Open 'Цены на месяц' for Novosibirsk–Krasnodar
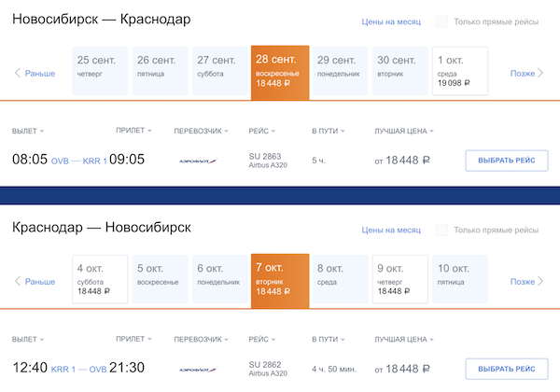This screenshot has height=392, width=560. click(x=392, y=21)
